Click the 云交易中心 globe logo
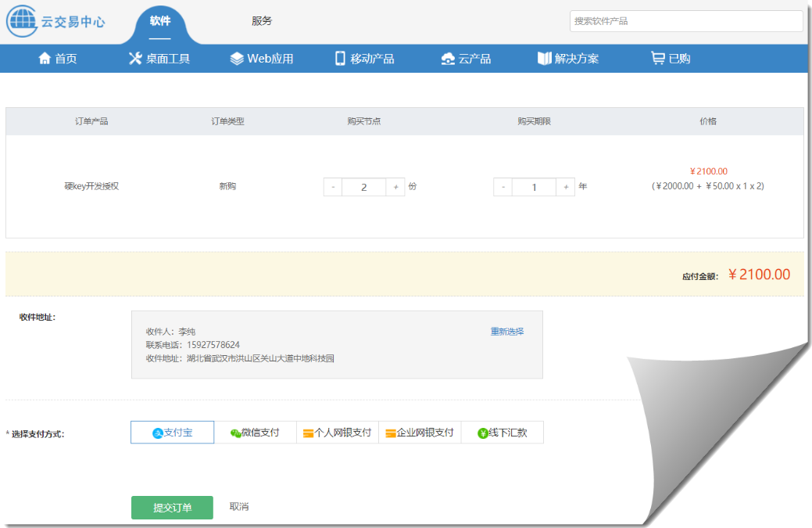 click(22, 21)
